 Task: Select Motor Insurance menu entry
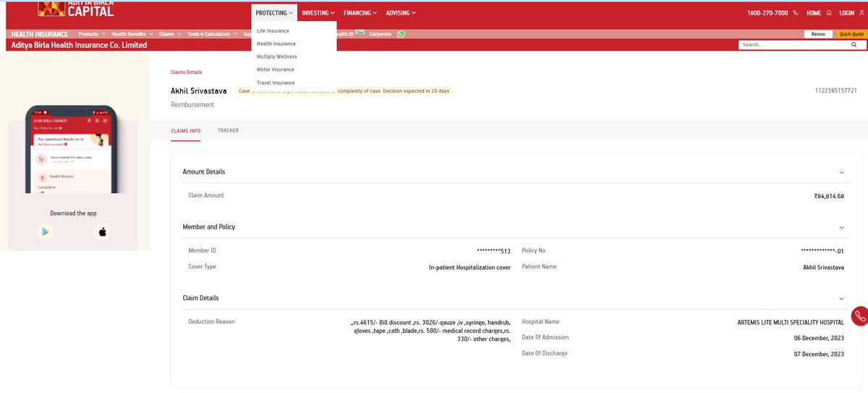tap(276, 69)
